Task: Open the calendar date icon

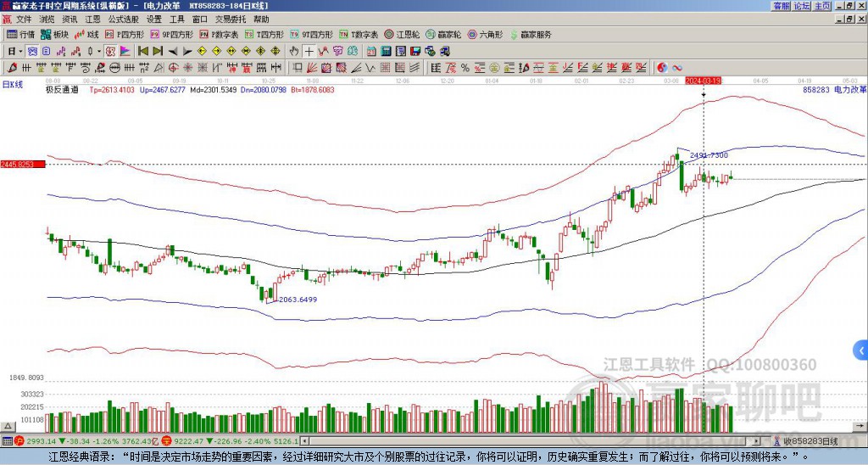Action: coord(371,52)
